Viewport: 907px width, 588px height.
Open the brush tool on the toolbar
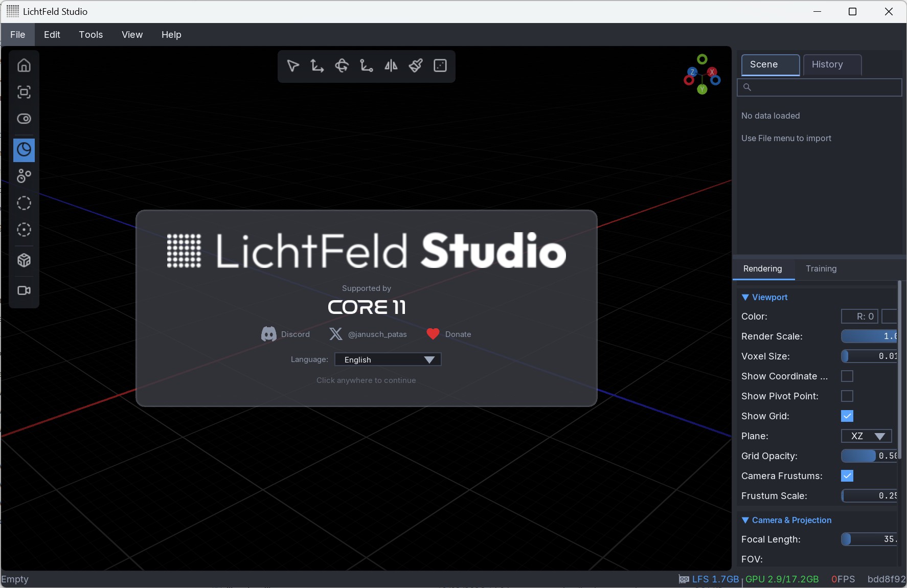(415, 66)
